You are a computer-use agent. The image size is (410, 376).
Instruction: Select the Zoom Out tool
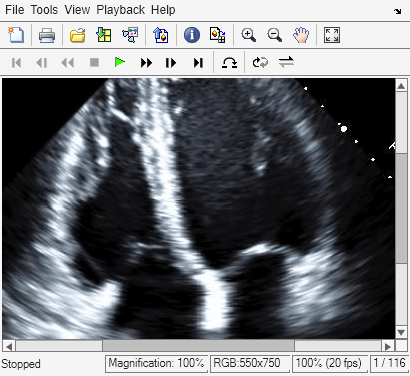coord(275,35)
